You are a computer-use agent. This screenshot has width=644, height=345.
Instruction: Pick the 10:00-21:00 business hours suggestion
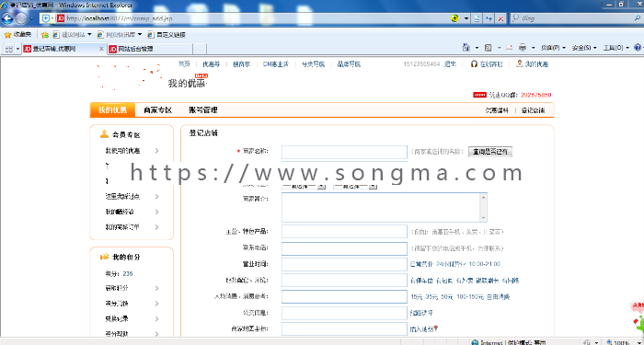click(484, 264)
